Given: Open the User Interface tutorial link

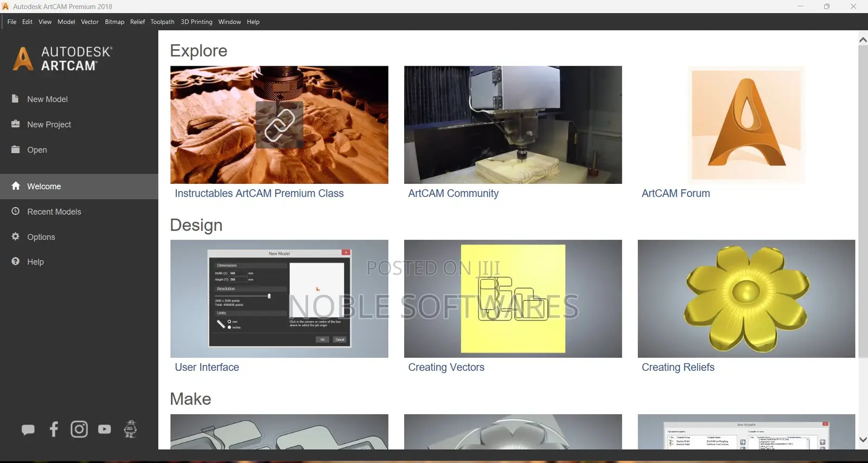Looking at the screenshot, I should point(207,367).
